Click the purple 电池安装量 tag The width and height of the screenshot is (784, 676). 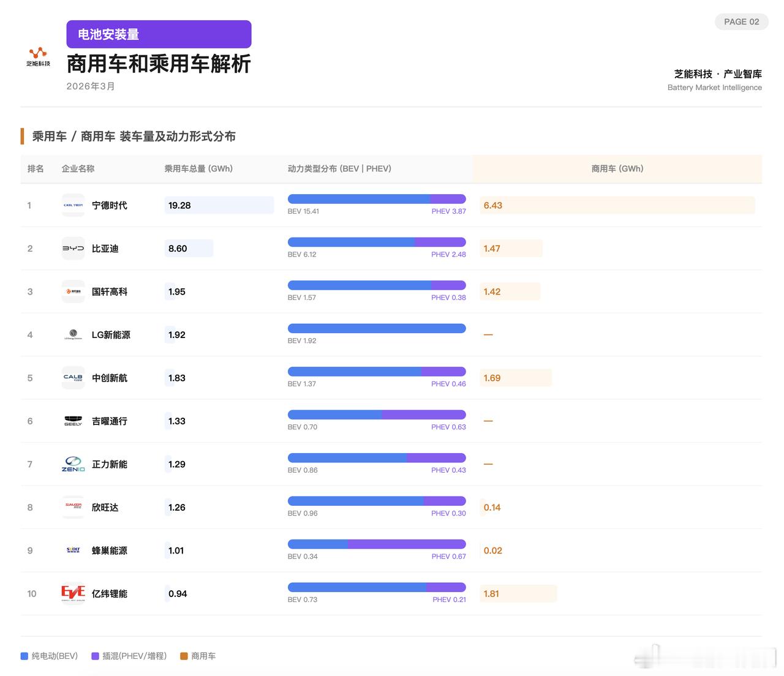pos(159,34)
